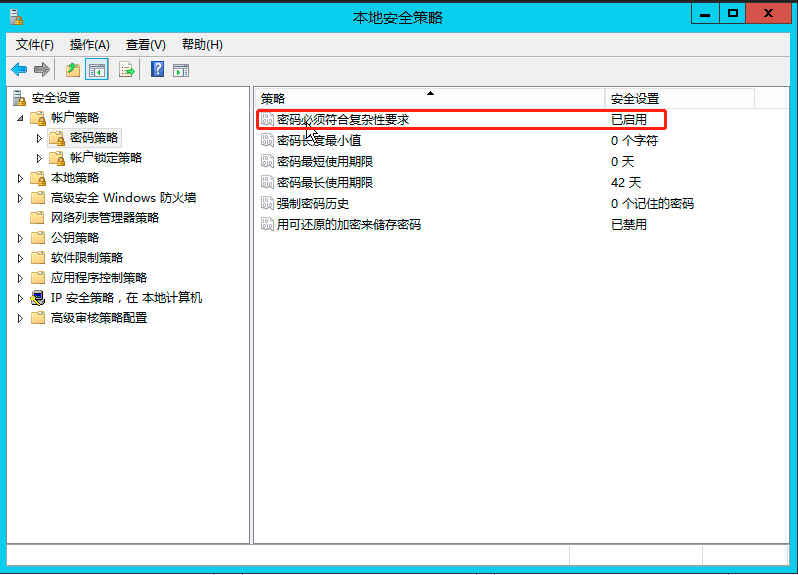Expand the 应用程序控制策略 node arrow
Image resolution: width=798 pixels, height=575 pixels.
[20, 278]
